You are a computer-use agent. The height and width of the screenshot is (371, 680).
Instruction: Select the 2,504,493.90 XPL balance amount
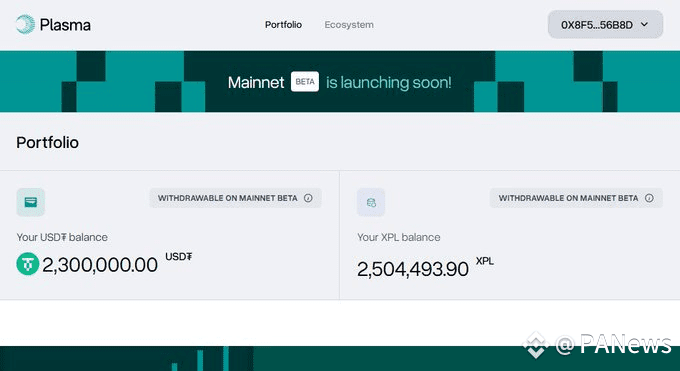coord(412,269)
